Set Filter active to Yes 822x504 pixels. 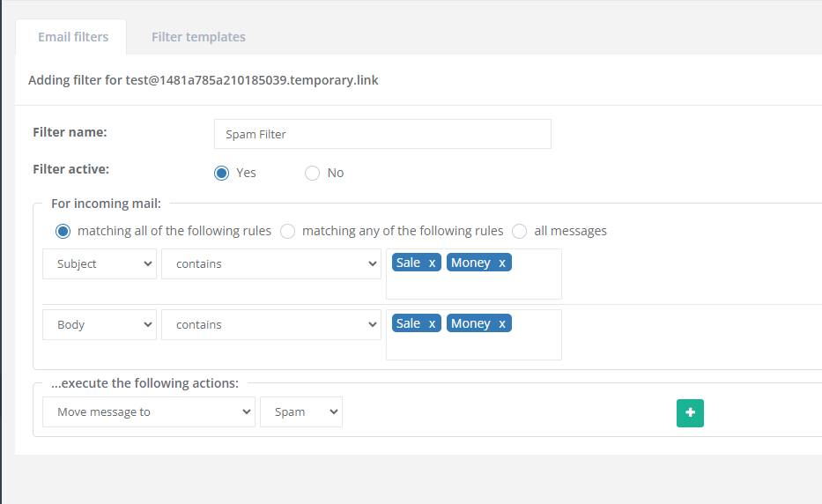[x=222, y=173]
